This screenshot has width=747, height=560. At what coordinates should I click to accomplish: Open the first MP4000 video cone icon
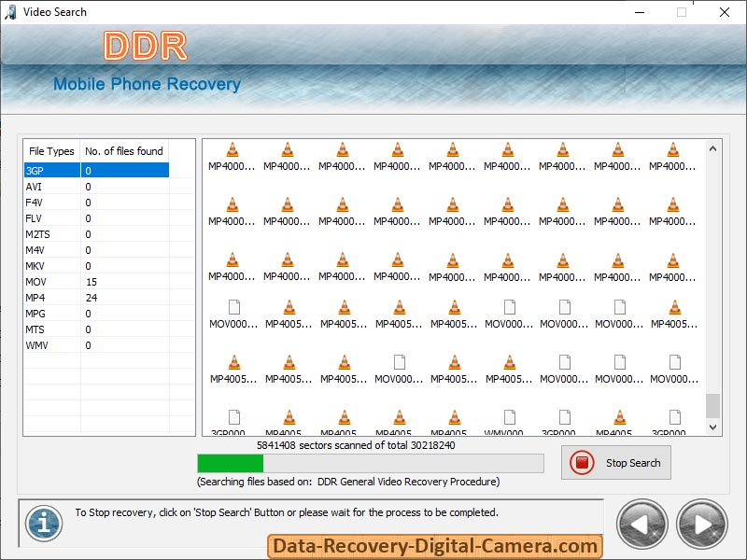[232, 149]
